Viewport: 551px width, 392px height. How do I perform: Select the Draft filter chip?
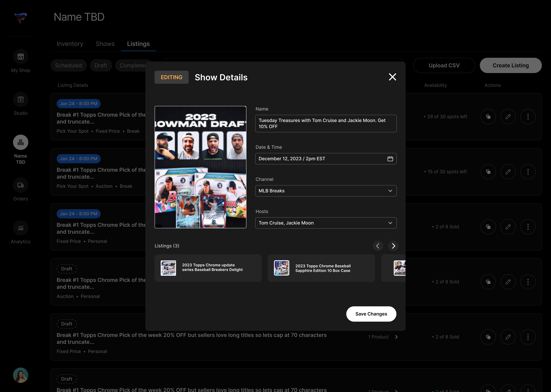click(101, 65)
